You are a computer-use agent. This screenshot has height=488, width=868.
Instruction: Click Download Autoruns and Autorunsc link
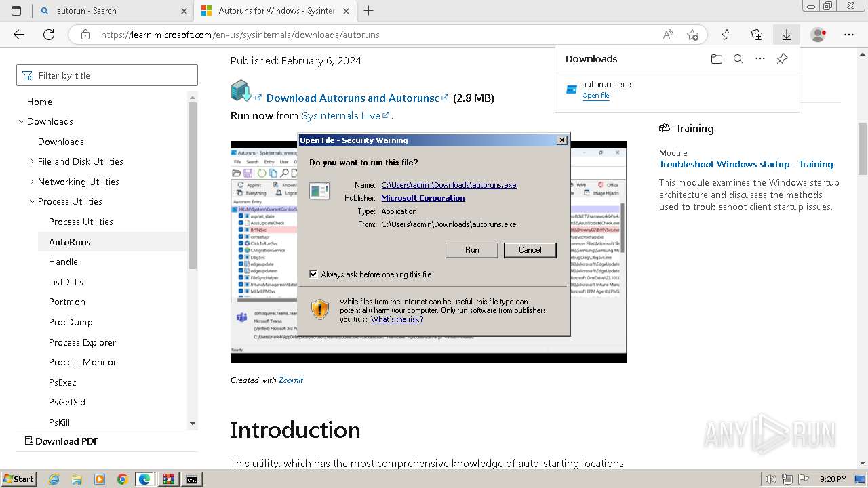[x=352, y=98]
